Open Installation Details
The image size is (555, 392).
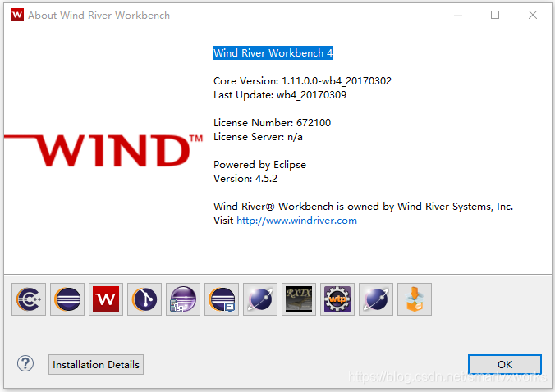click(96, 364)
